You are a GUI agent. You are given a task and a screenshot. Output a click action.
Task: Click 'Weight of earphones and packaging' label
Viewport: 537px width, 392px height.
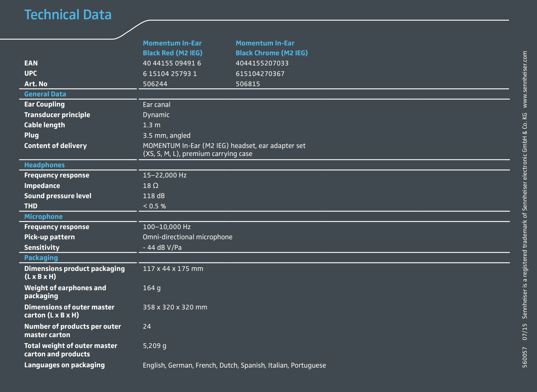tap(65, 292)
